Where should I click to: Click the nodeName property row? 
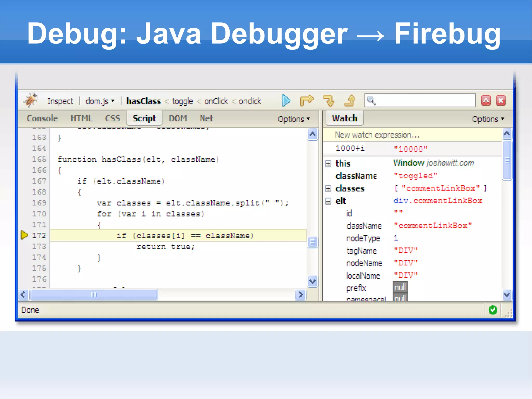[x=412, y=263]
